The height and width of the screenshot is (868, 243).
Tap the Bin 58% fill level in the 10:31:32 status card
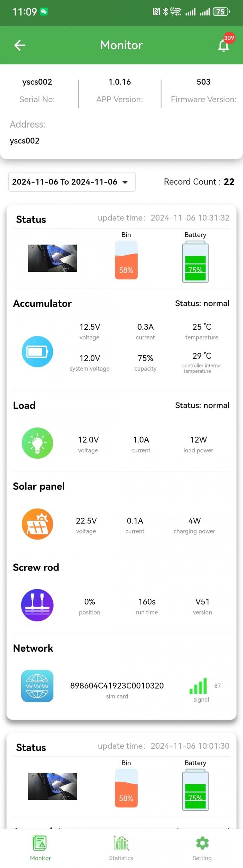pyautogui.click(x=126, y=260)
